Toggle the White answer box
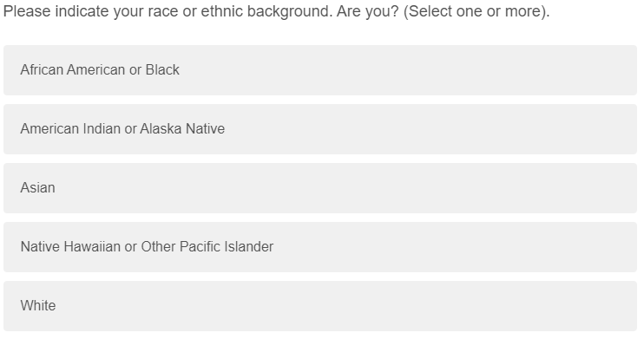The width and height of the screenshot is (644, 339). (320, 306)
